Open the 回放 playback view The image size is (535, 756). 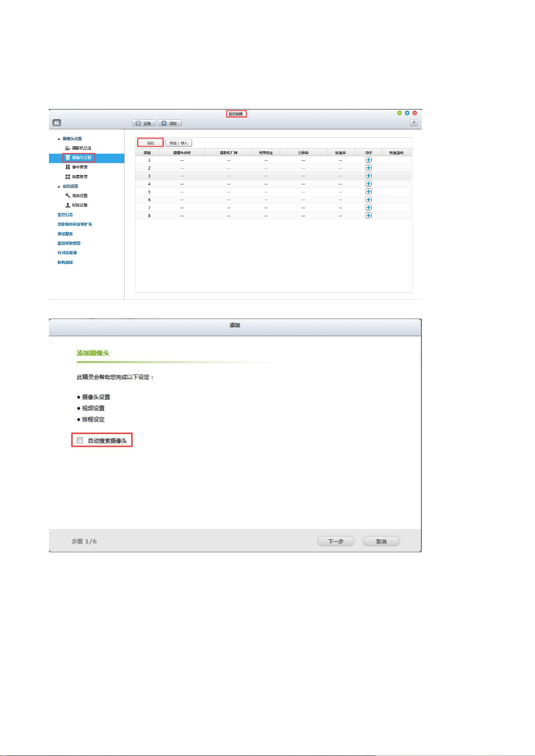(170, 123)
